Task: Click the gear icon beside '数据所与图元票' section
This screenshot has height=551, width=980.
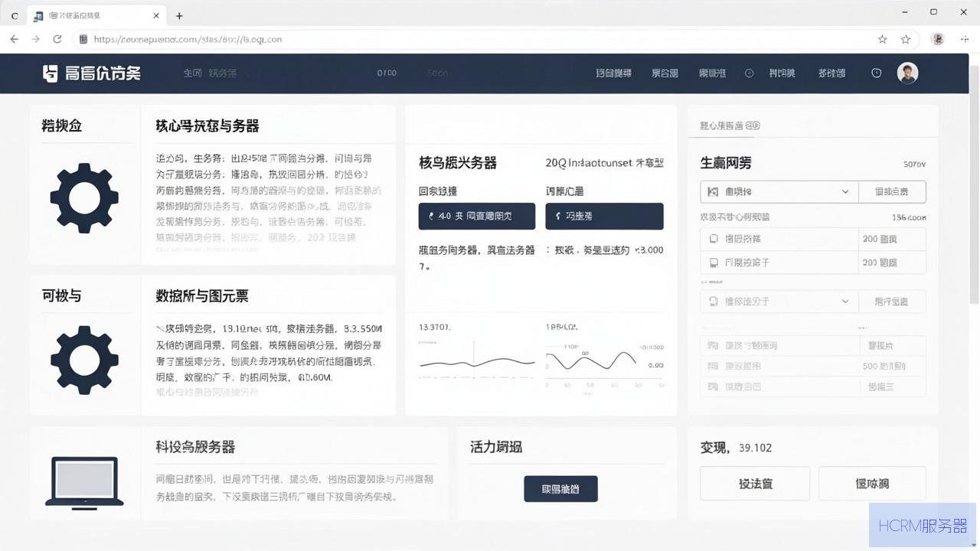Action: (x=84, y=360)
